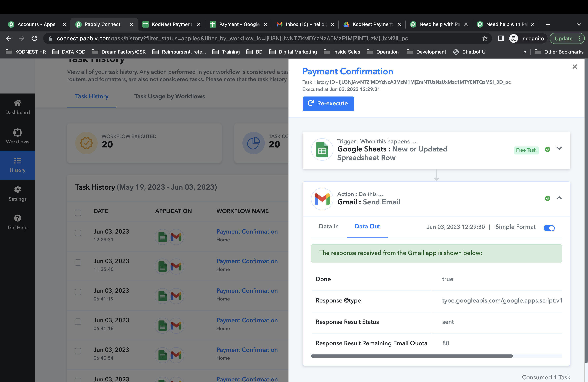Open Payment Confirmation link for 06:40:54 task
This screenshot has height=382, width=588.
(x=247, y=350)
